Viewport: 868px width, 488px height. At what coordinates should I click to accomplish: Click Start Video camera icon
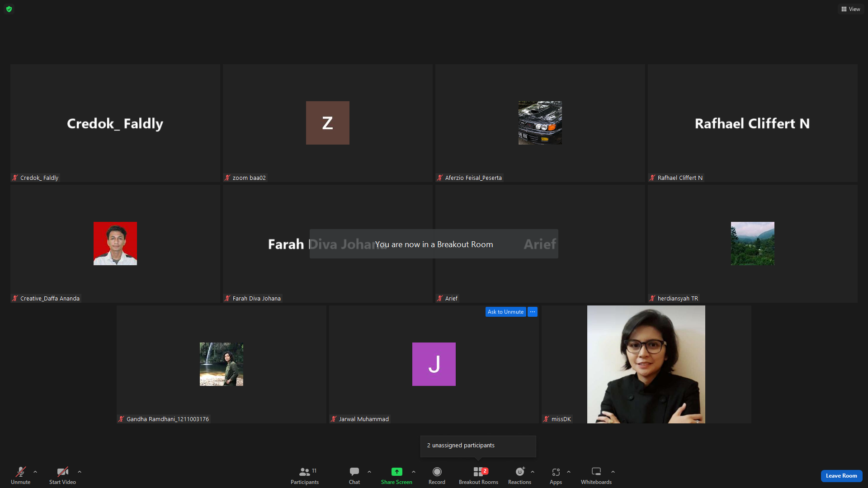pyautogui.click(x=62, y=472)
